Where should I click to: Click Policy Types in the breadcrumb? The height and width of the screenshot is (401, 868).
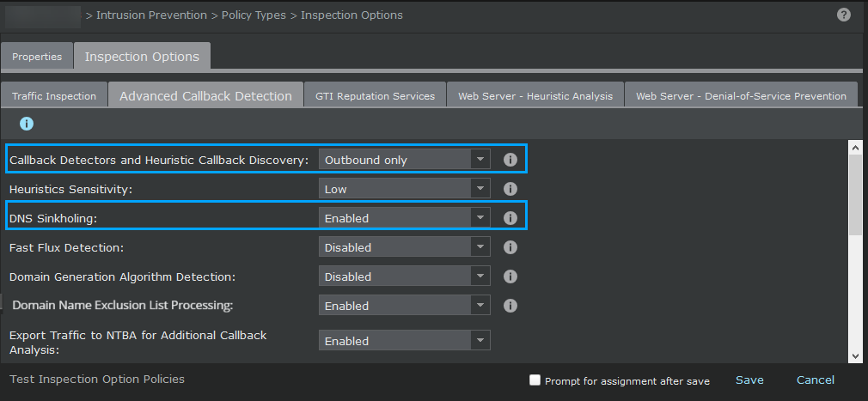click(254, 15)
